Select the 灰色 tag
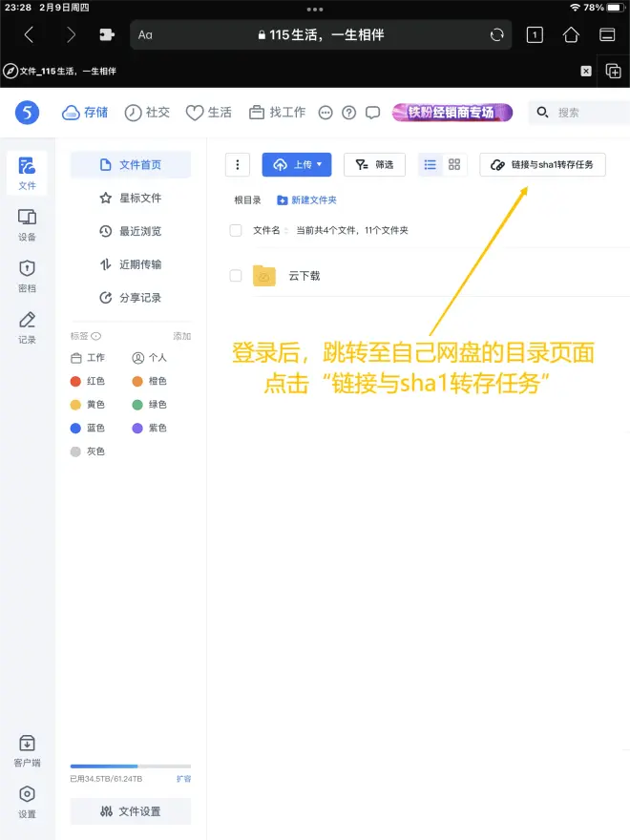Image resolution: width=630 pixels, height=840 pixels. coord(88,451)
